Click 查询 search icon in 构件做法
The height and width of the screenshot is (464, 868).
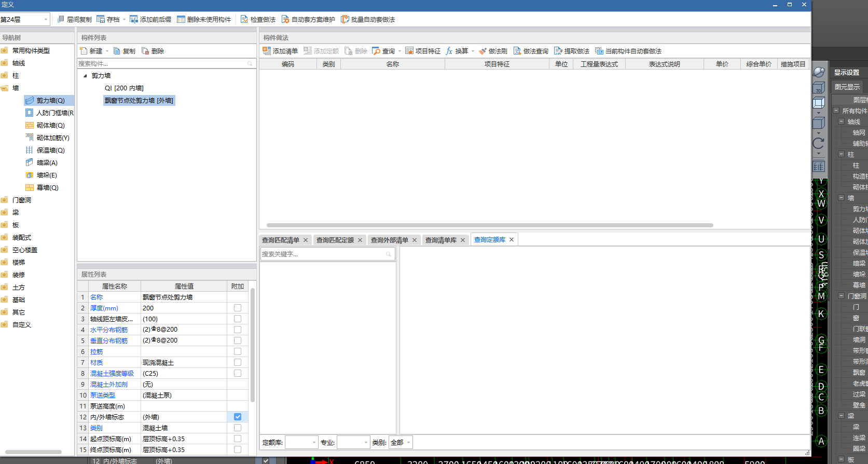376,51
